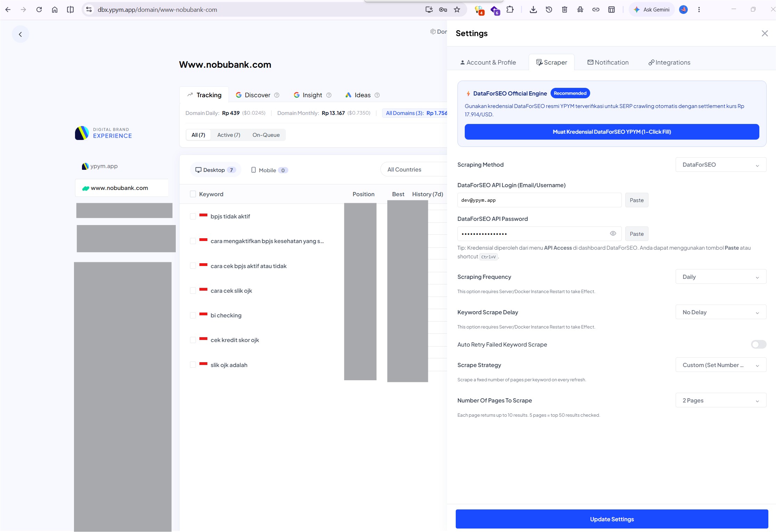Open the browser home icon
The image size is (776, 532).
pos(55,10)
